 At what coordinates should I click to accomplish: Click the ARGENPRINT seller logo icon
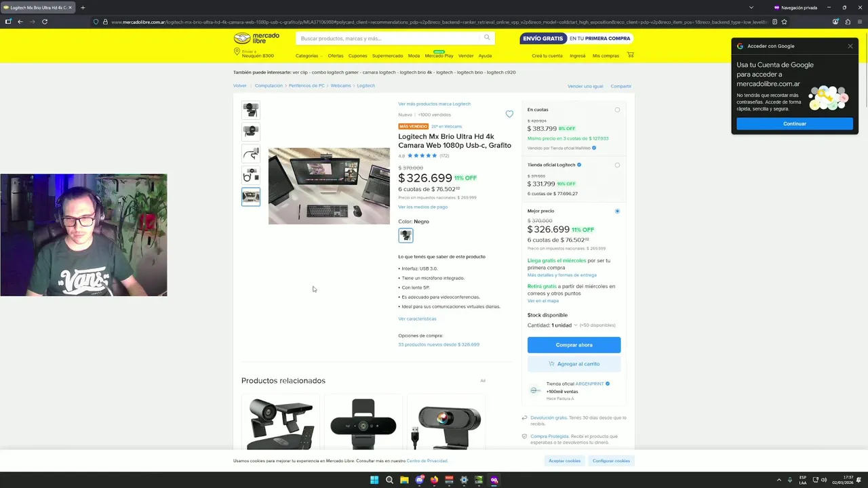(535, 390)
